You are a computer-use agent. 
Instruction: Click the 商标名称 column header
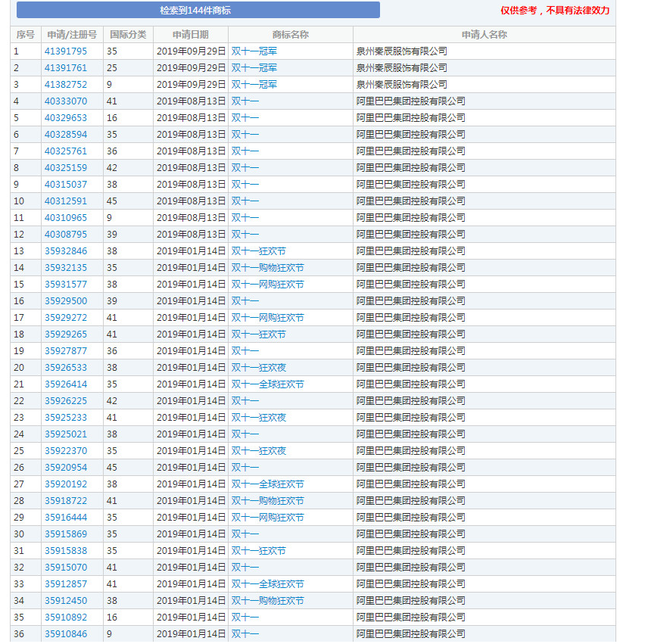pos(291,35)
